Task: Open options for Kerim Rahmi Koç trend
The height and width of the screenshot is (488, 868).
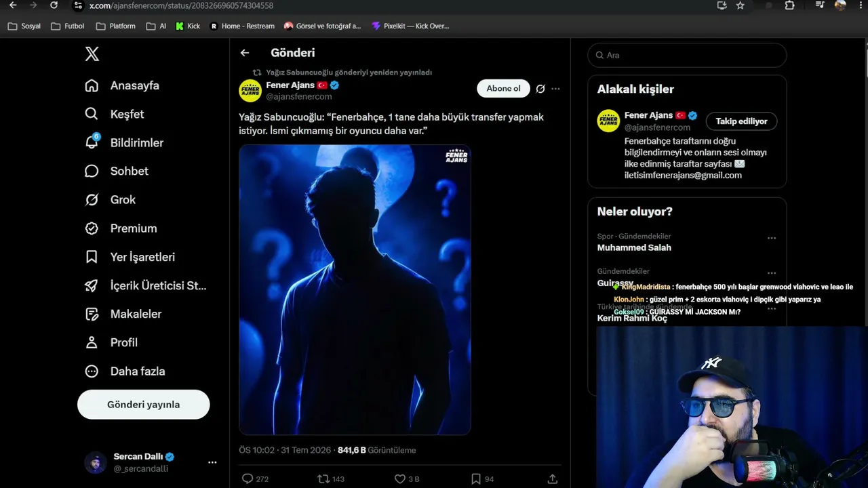Action: (x=772, y=308)
